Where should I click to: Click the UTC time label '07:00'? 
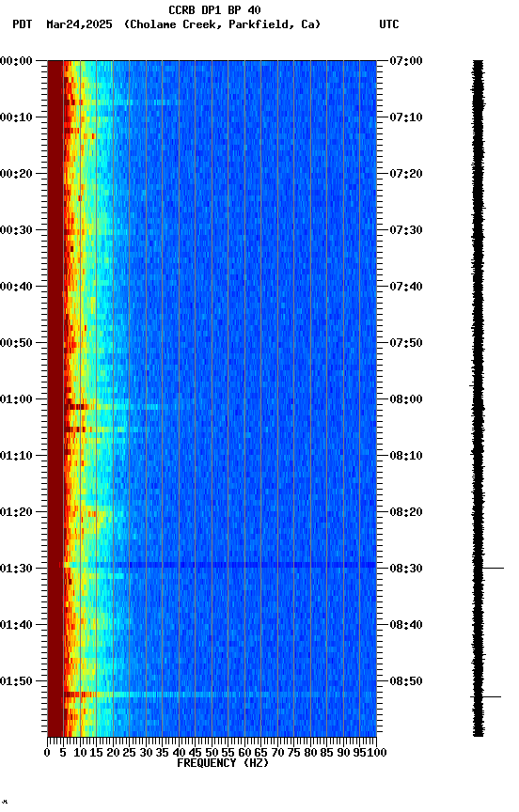point(406,61)
